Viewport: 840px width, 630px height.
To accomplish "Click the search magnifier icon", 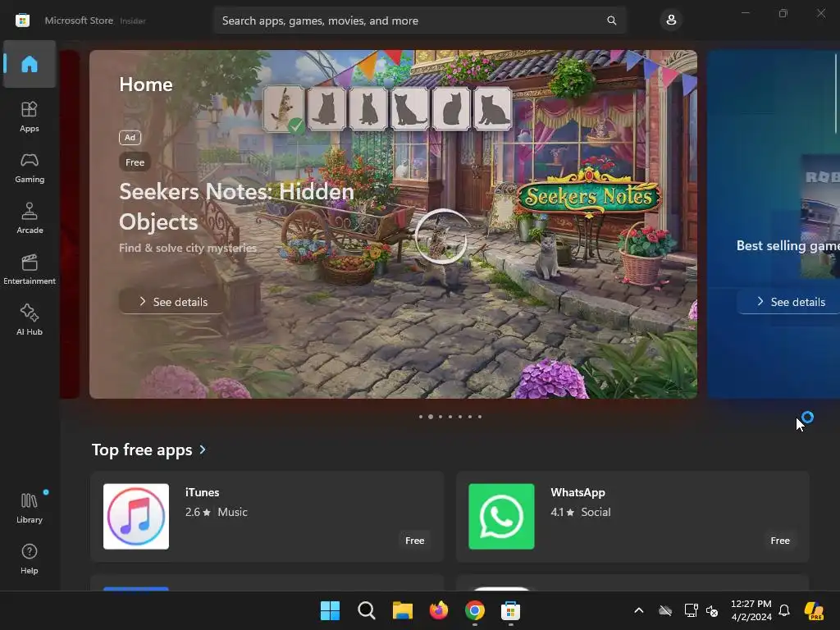I will click(611, 21).
